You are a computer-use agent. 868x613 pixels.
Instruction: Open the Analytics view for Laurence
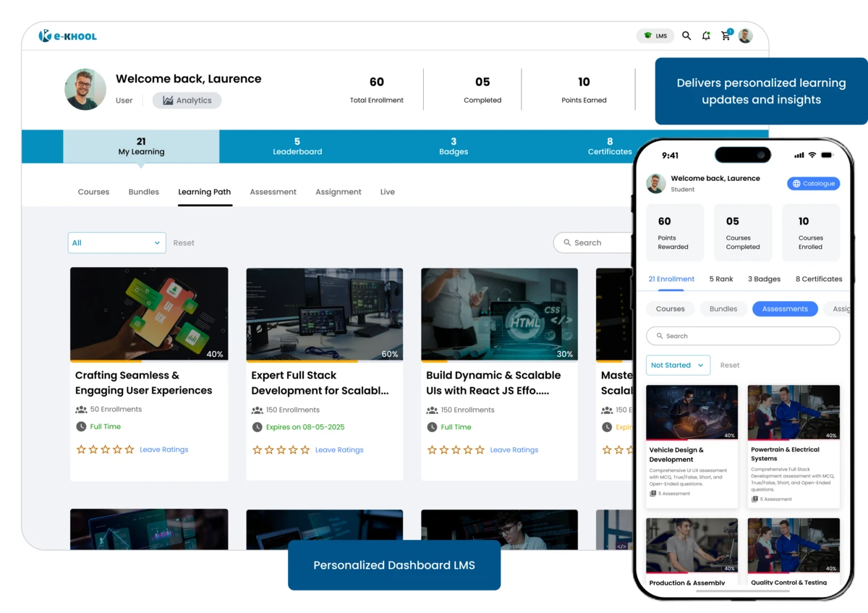click(187, 100)
